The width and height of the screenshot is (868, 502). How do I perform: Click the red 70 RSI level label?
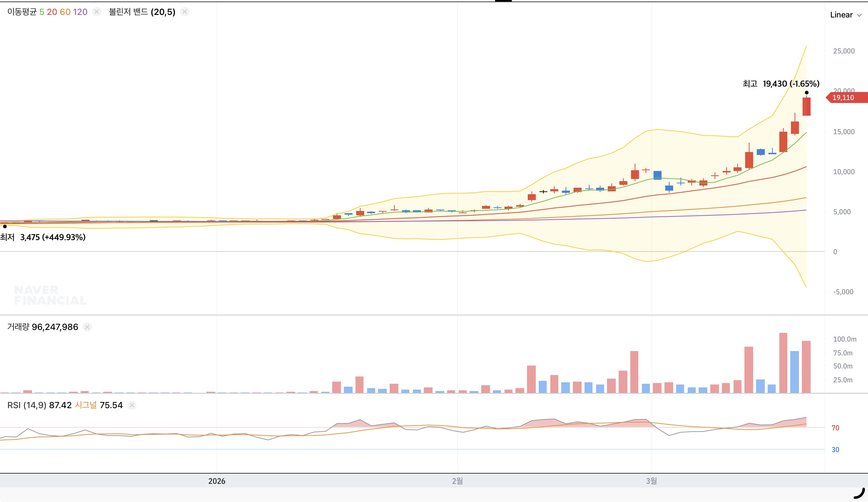click(835, 428)
